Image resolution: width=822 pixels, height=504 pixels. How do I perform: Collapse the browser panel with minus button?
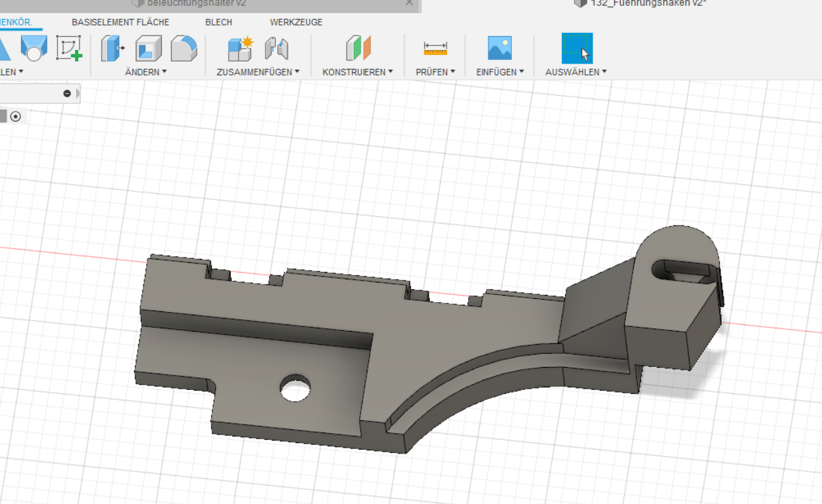coord(67,94)
